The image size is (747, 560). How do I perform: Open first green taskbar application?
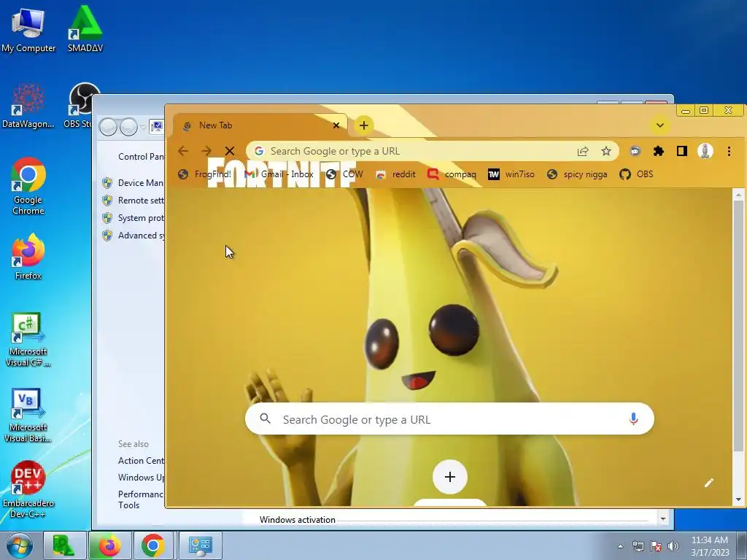tap(64, 545)
